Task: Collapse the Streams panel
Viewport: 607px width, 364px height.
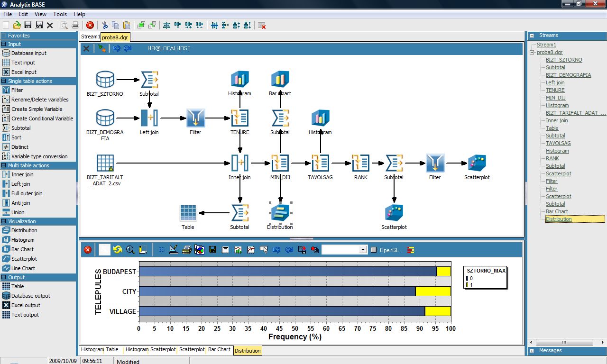Action: point(532,36)
